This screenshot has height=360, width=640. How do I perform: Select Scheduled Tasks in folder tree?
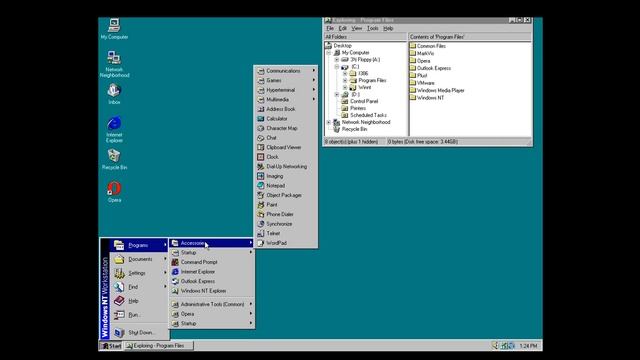click(363, 115)
